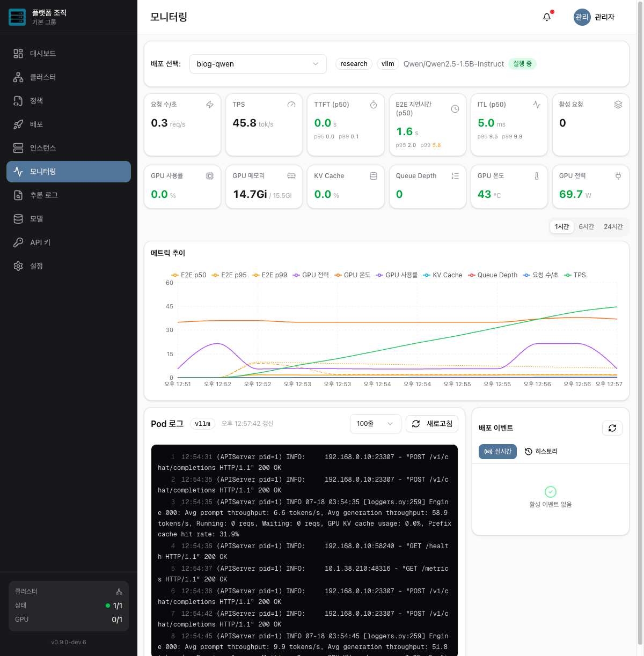Select the 실시간 events button

(497, 452)
